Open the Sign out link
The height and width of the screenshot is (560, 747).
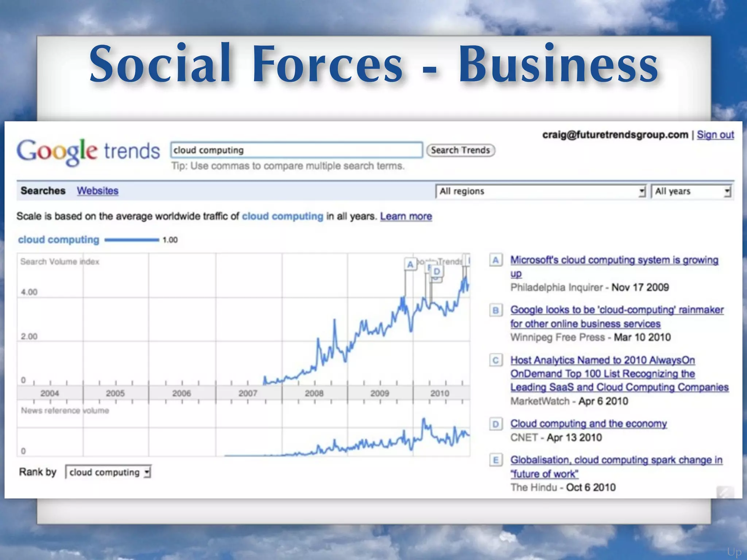tap(715, 135)
